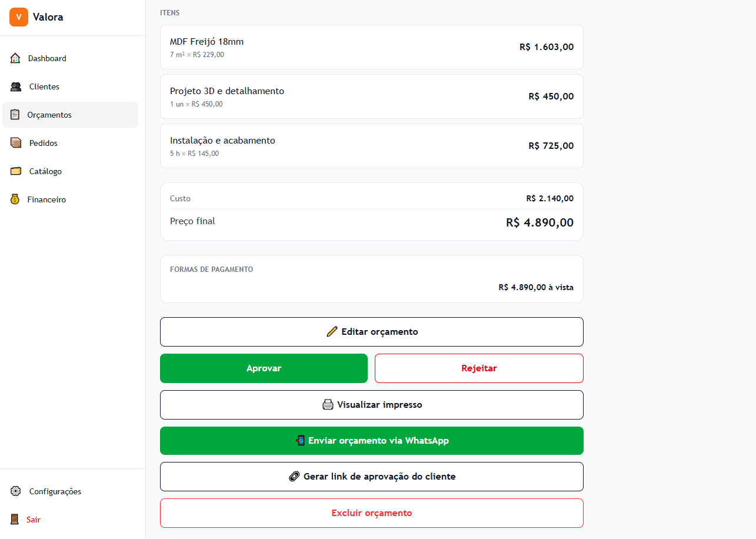The height and width of the screenshot is (539, 756).
Task: Click the Orçamentos clipboard icon
Action: click(15, 115)
